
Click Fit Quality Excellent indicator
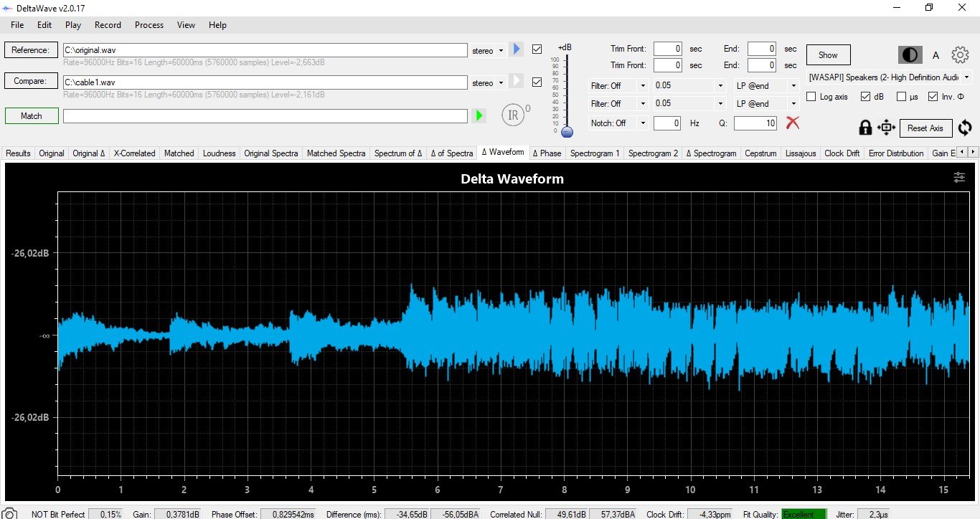(804, 514)
